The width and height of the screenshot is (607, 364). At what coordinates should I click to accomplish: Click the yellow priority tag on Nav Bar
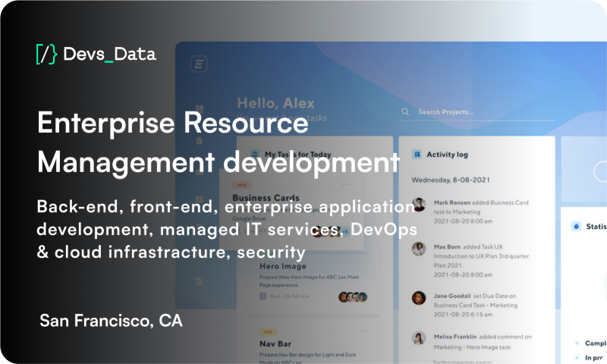point(268,331)
